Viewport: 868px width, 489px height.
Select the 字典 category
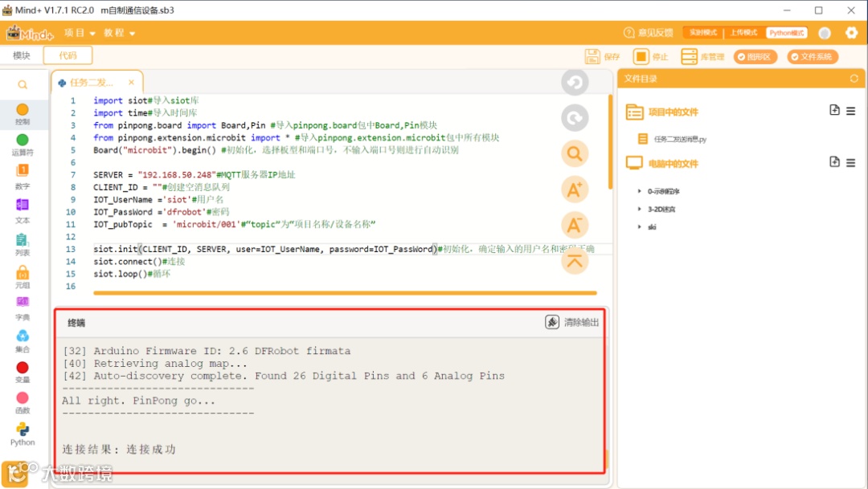[x=23, y=308]
